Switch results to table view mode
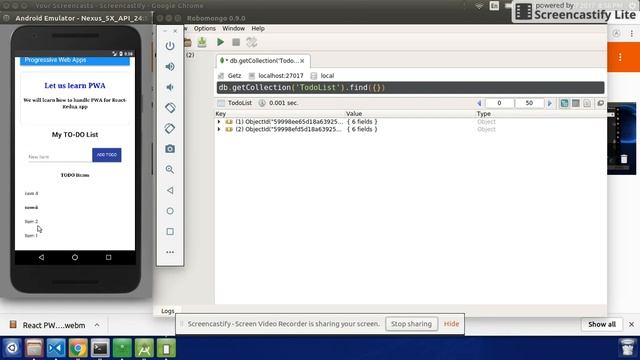Viewport: 640px width, 360px height. (x=576, y=103)
